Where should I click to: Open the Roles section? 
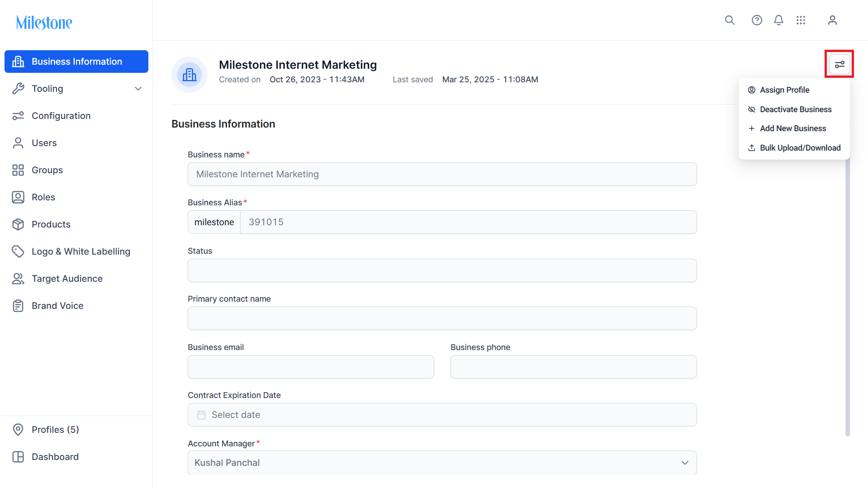[76, 197]
